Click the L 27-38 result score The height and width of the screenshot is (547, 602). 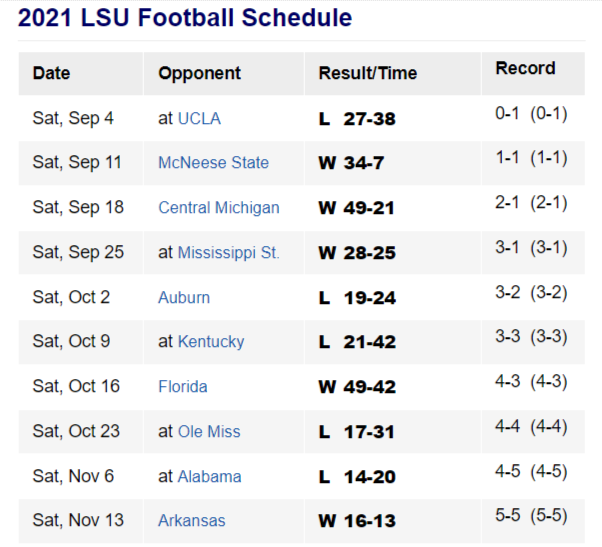coord(356,118)
